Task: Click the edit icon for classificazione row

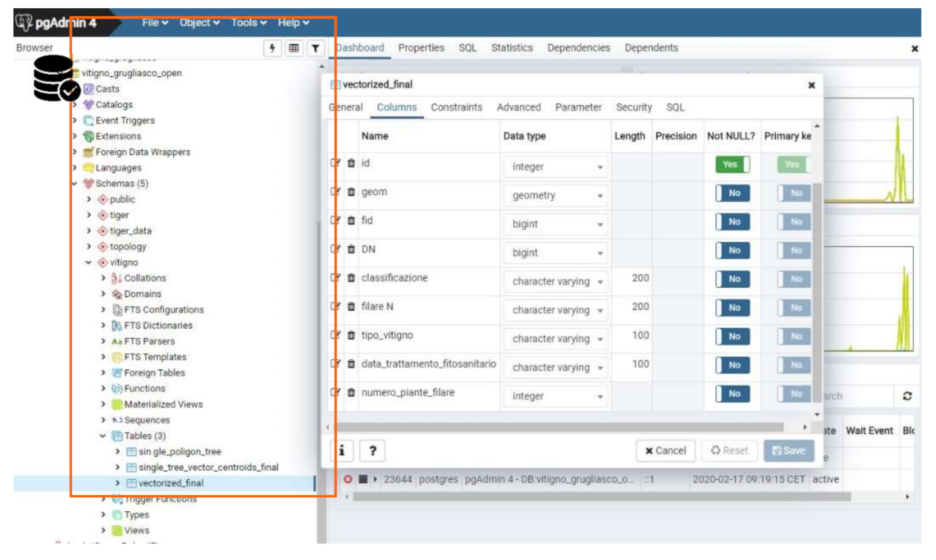Action: tap(336, 278)
